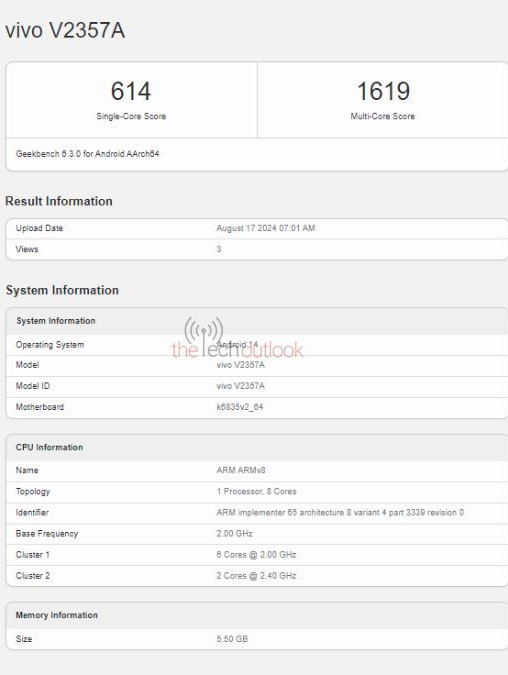Click the Multi-Core Score label
Viewport: 508px width, 675px height.
383,116
